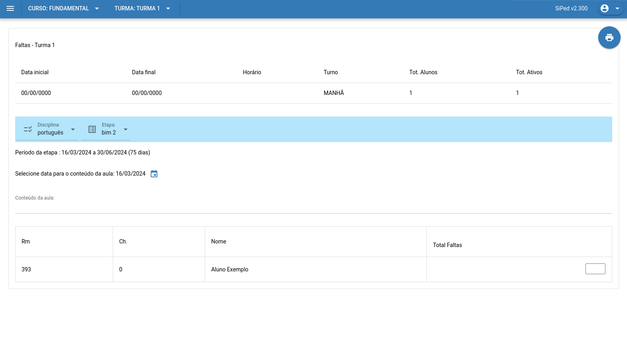The height and width of the screenshot is (364, 627).
Task: Expand the CURSO: FUNDAMENTAL dropdown
Action: [x=64, y=8]
